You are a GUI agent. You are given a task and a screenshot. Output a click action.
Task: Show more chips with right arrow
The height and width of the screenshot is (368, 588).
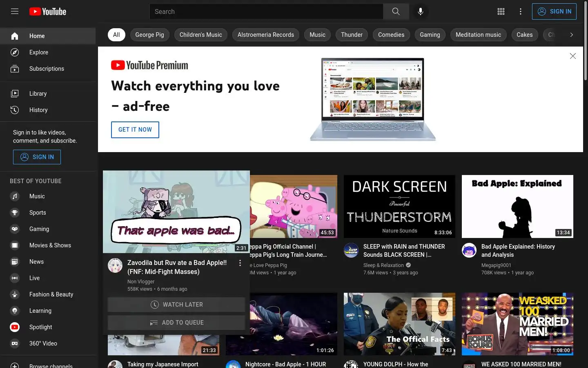tap(572, 35)
